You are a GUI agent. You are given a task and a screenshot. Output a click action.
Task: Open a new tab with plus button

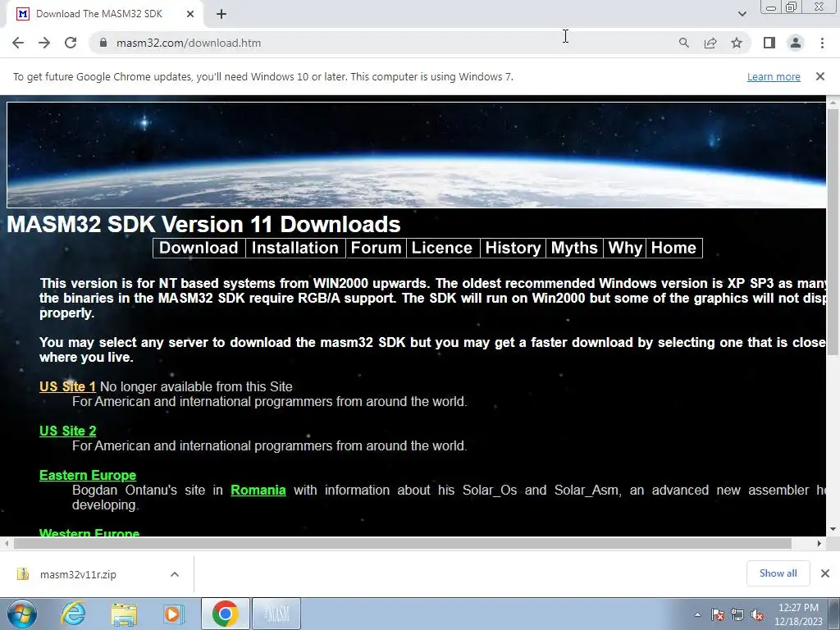221,14
